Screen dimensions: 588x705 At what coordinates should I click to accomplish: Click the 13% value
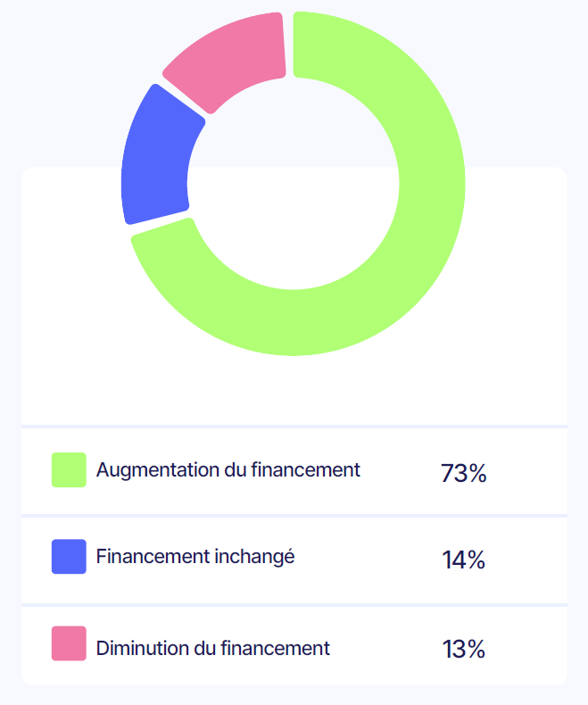tap(463, 650)
